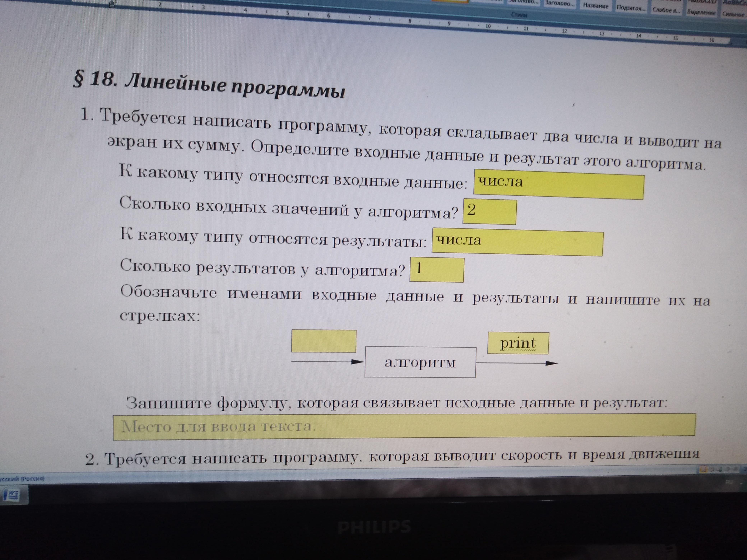Click the 'Русский (Россия)' language indicator
Viewport: 747px width, 560px height.
pos(22,478)
